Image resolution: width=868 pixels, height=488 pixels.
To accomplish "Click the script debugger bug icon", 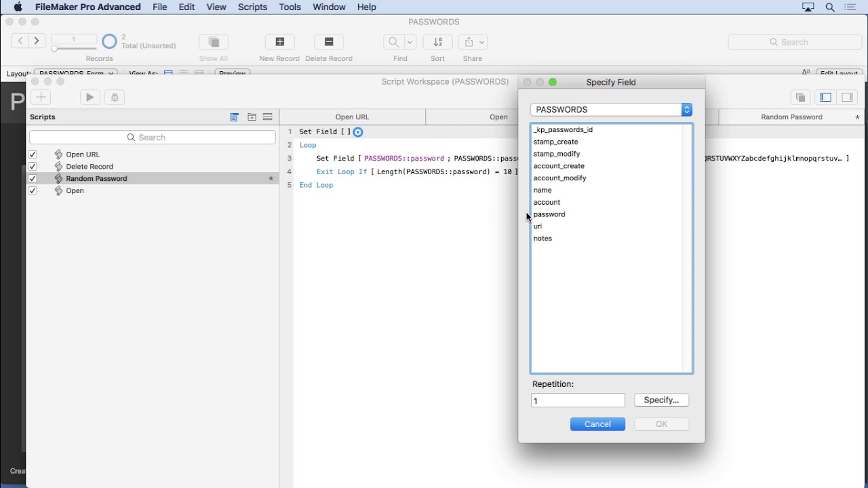I will click(x=115, y=98).
